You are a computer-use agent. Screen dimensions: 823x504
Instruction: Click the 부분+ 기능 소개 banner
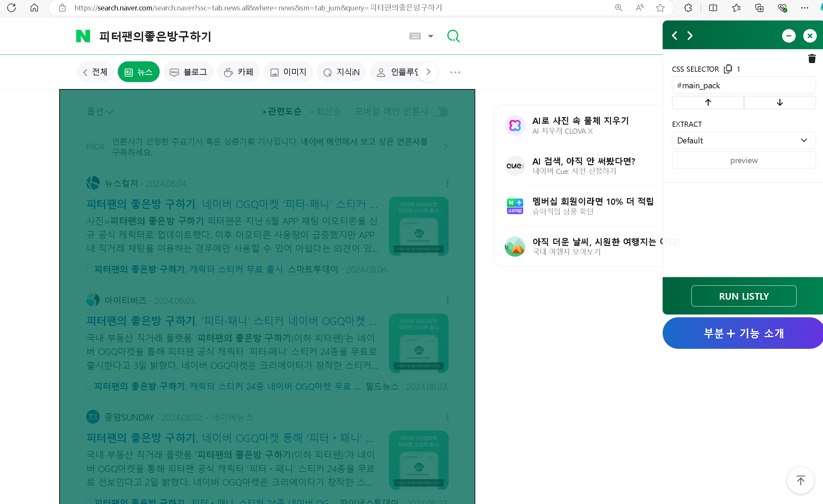(743, 333)
